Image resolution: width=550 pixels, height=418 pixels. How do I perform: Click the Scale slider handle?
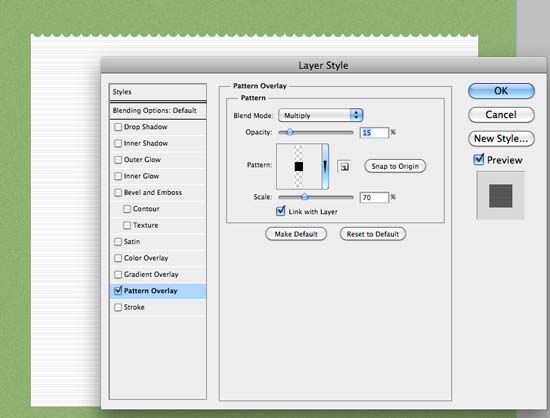coord(305,197)
